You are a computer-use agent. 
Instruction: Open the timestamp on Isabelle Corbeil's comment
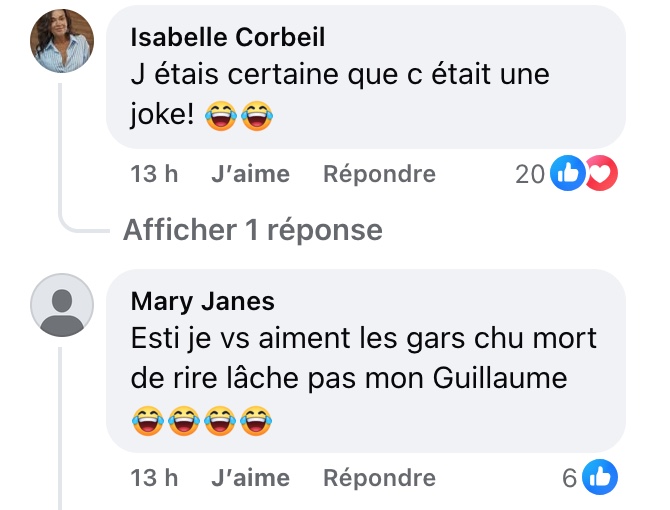[x=154, y=174]
